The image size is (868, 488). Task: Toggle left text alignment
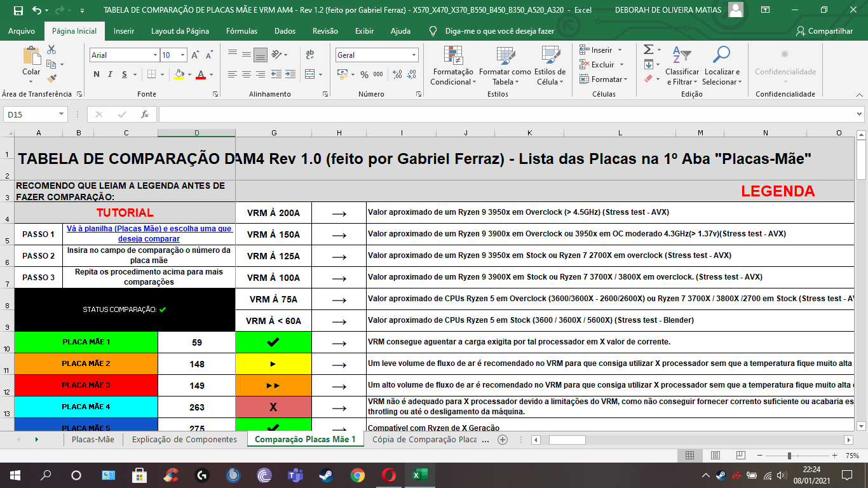(x=233, y=74)
